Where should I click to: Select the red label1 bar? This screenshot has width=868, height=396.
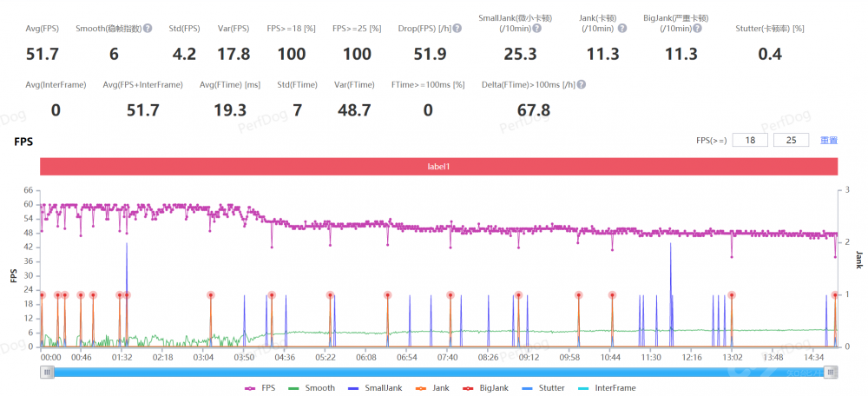438,166
